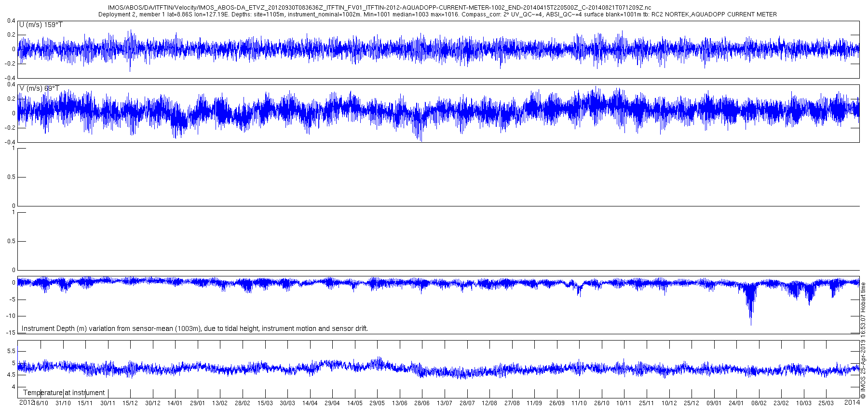Select the '10/11' date tick label

(x=624, y=403)
